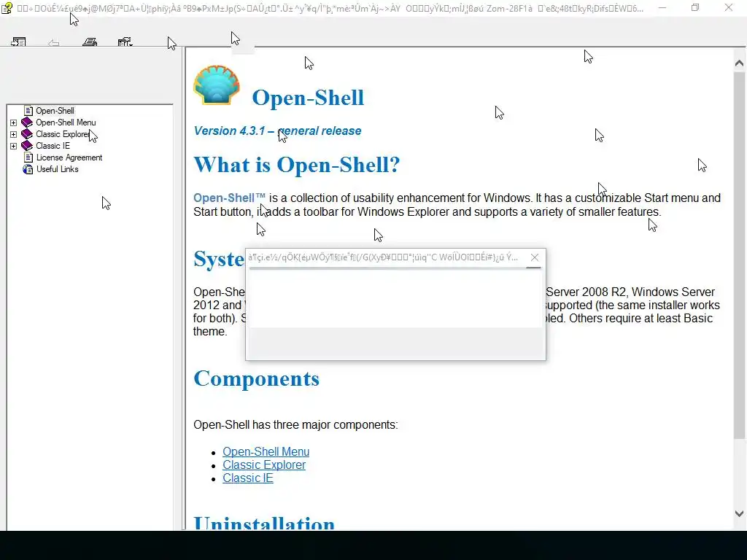The height and width of the screenshot is (560, 747).
Task: Click the help icon in the title bar
Action: click(7, 8)
